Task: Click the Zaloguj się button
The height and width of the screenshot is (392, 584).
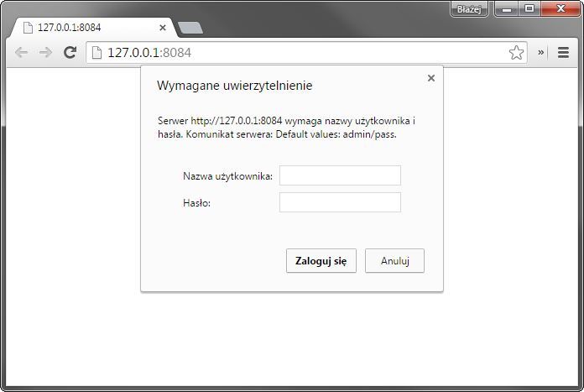Action: coord(321,260)
